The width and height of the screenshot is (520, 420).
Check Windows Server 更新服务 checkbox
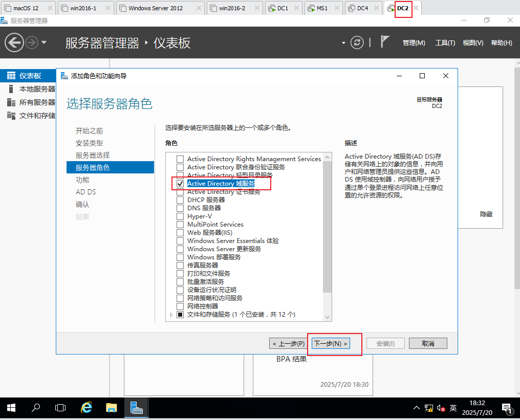[180, 249]
